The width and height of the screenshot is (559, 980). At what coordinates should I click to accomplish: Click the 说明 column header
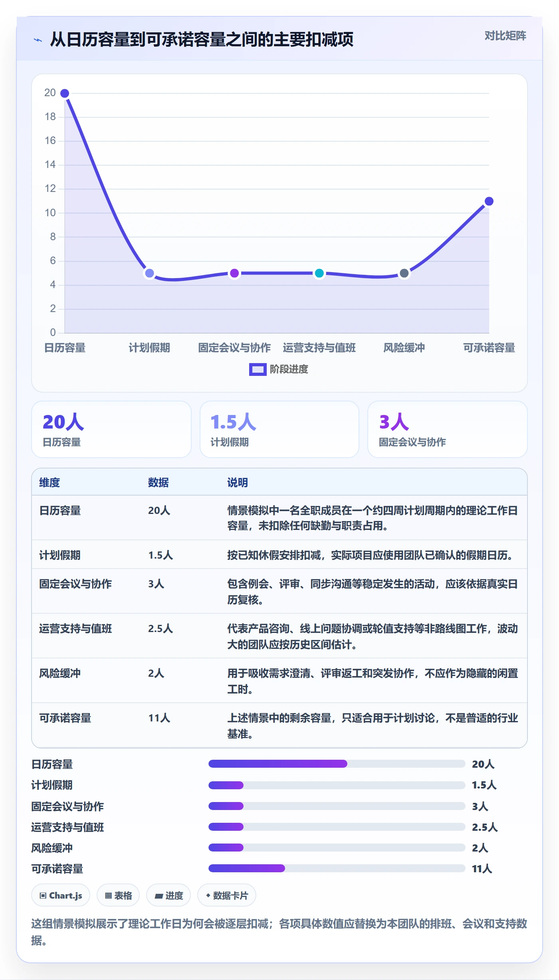click(x=238, y=482)
